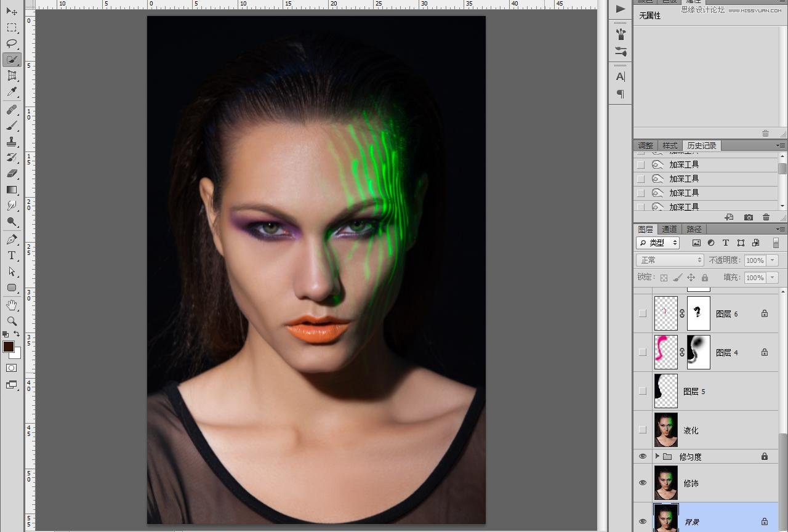Filter layers by adjustment layers icon

point(711,243)
